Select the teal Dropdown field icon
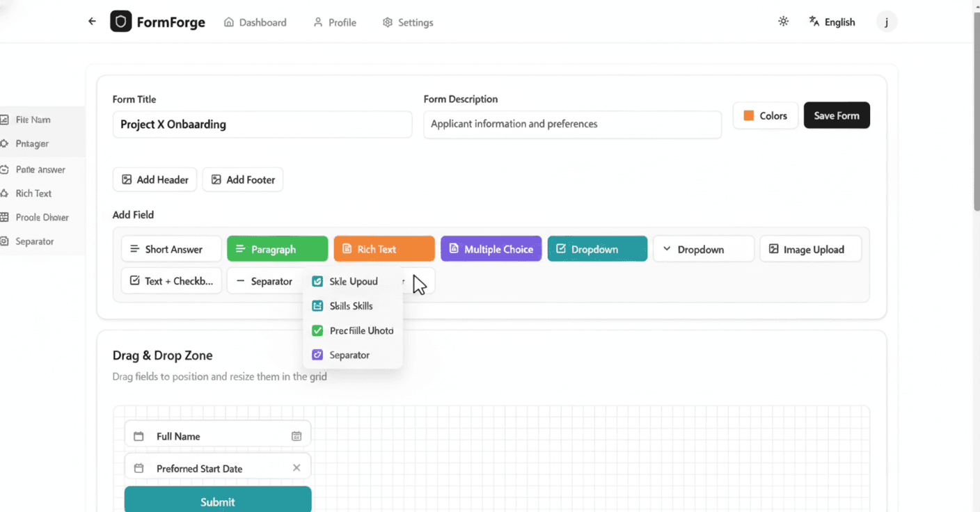This screenshot has height=512, width=980. (x=561, y=248)
